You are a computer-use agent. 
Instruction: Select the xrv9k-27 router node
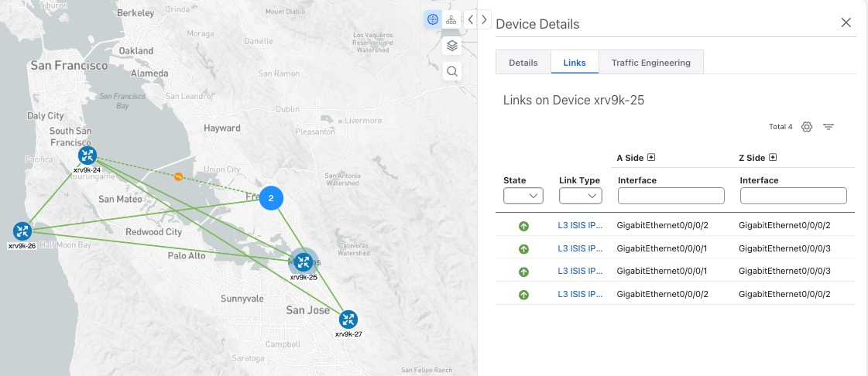(348, 320)
